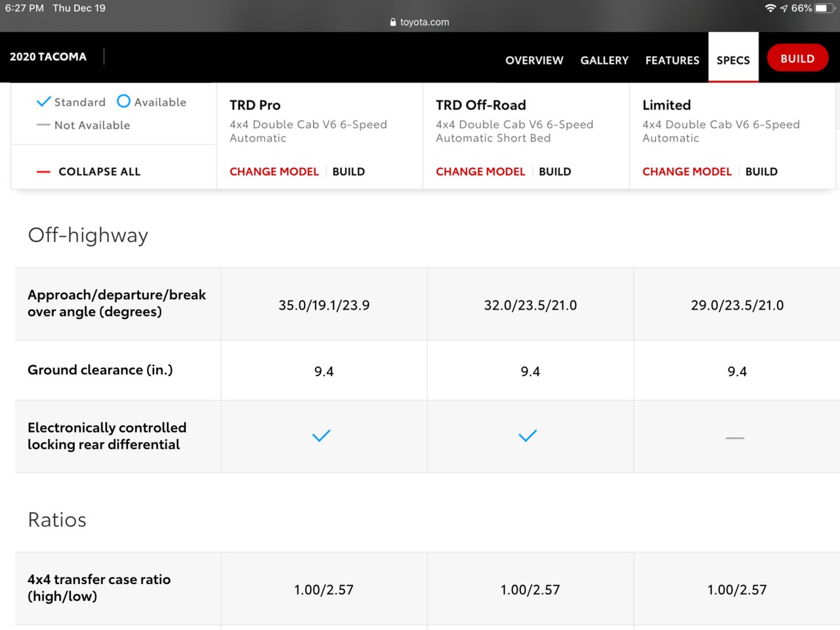Change model for TRD Off-Road

[480, 171]
